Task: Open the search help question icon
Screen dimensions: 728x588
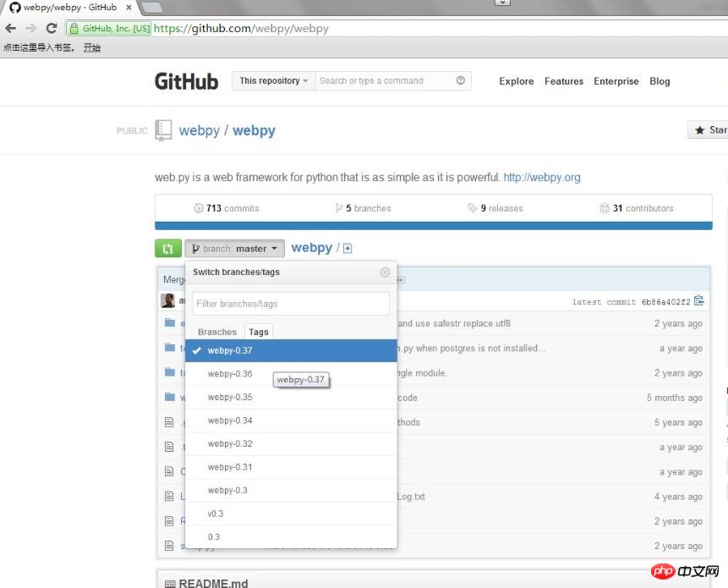Action: pyautogui.click(x=460, y=80)
